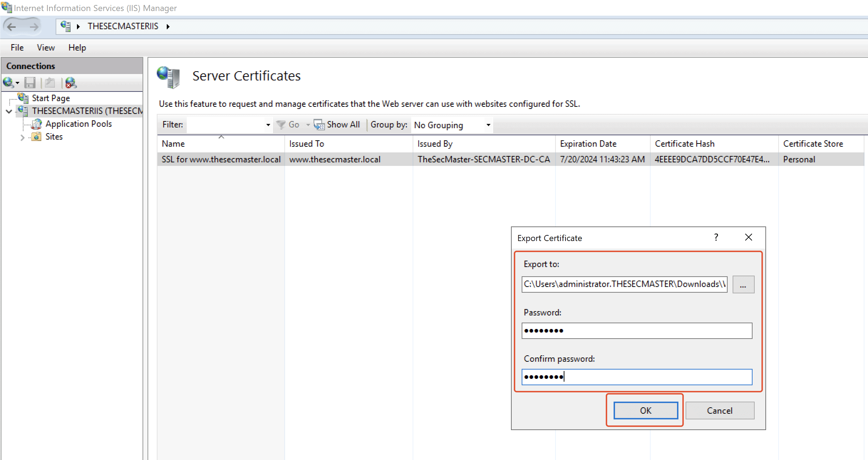Click OK in Export Certificate dialog
The height and width of the screenshot is (460, 868).
click(646, 411)
